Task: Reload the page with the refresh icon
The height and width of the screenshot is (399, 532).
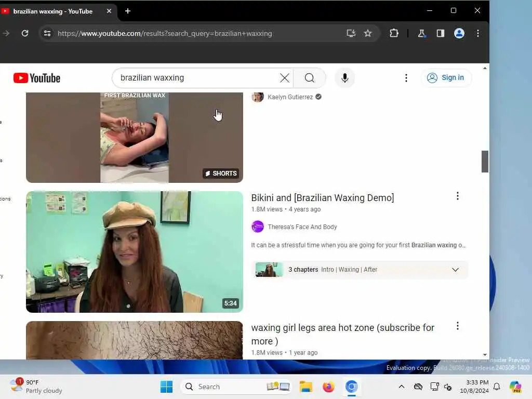Action: click(25, 33)
